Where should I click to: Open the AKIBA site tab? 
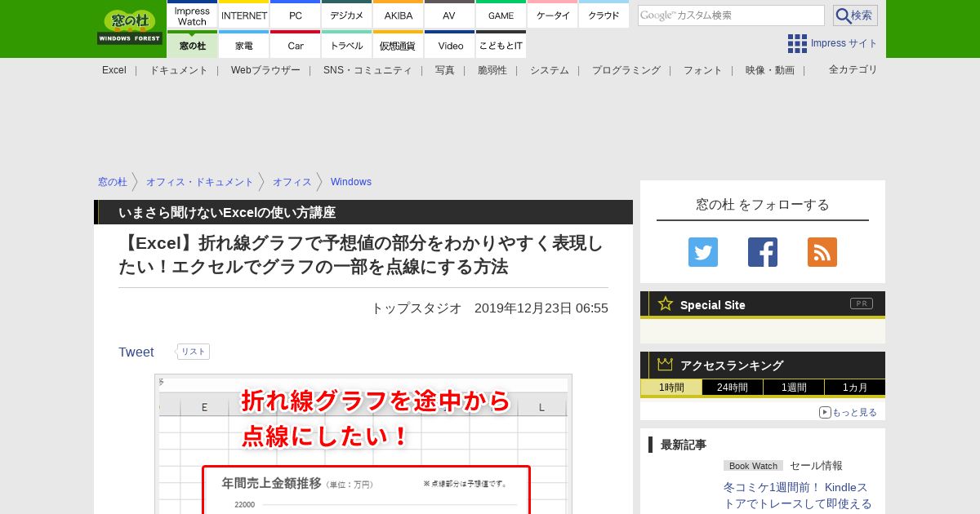click(x=399, y=16)
